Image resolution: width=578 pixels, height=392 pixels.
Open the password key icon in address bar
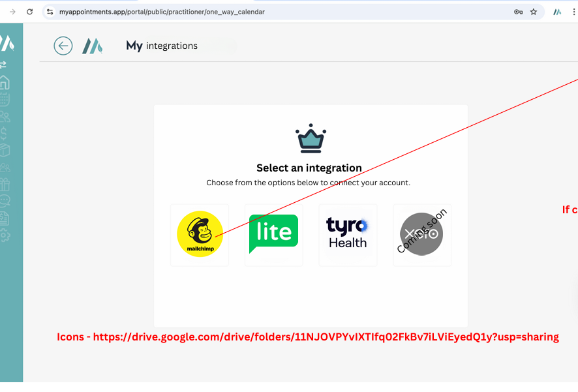[x=518, y=12]
